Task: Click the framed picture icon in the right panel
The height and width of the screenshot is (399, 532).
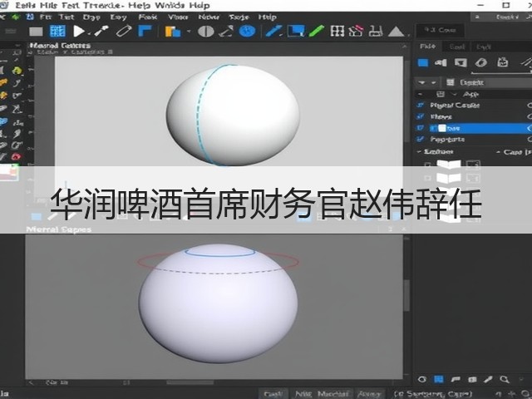Action: tap(461, 63)
